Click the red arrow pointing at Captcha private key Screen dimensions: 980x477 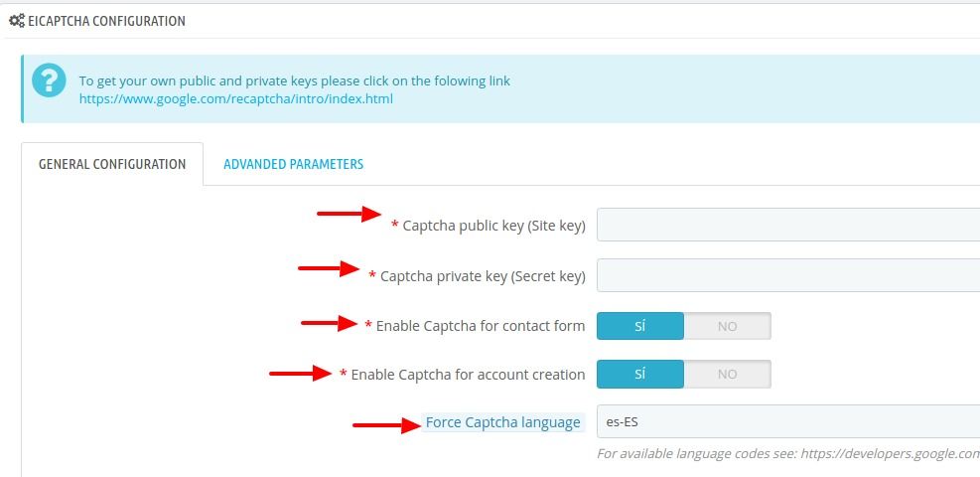330,268
